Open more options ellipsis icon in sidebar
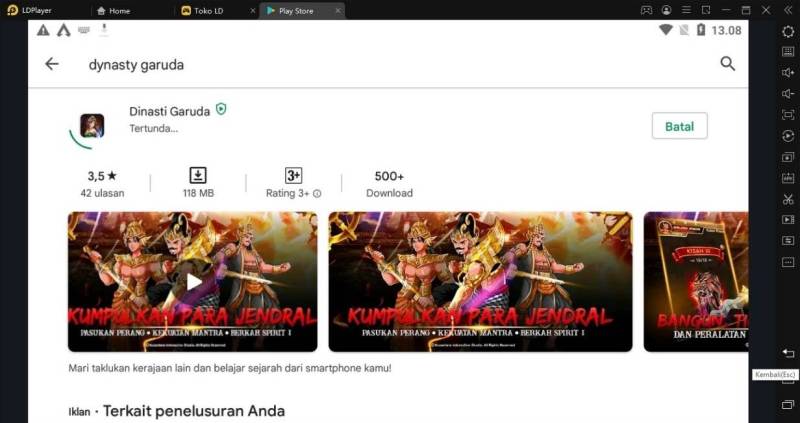The width and height of the screenshot is (800, 423). coord(788,262)
